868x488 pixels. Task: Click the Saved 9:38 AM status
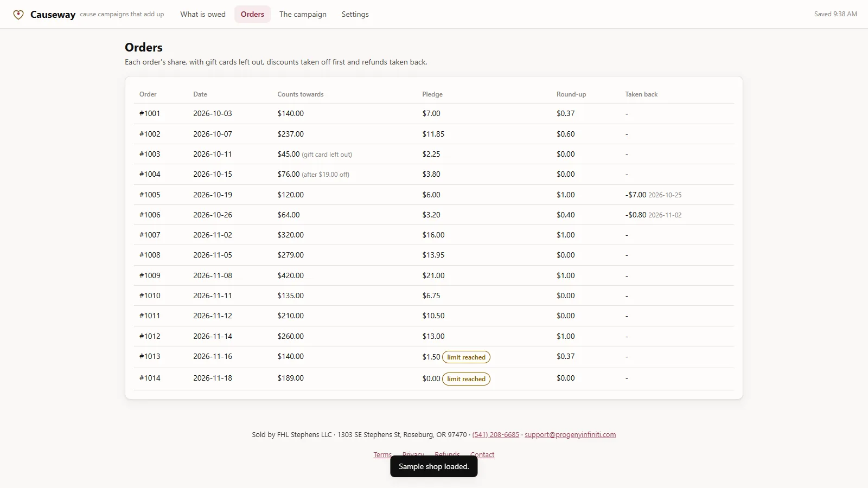point(835,14)
